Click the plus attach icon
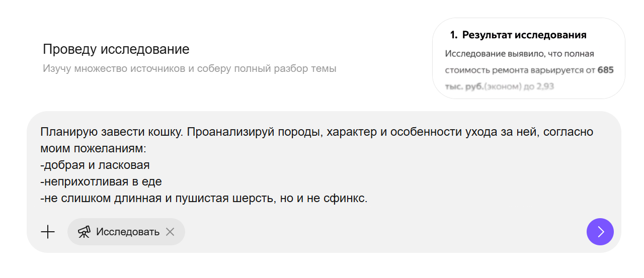The image size is (644, 278). click(48, 232)
